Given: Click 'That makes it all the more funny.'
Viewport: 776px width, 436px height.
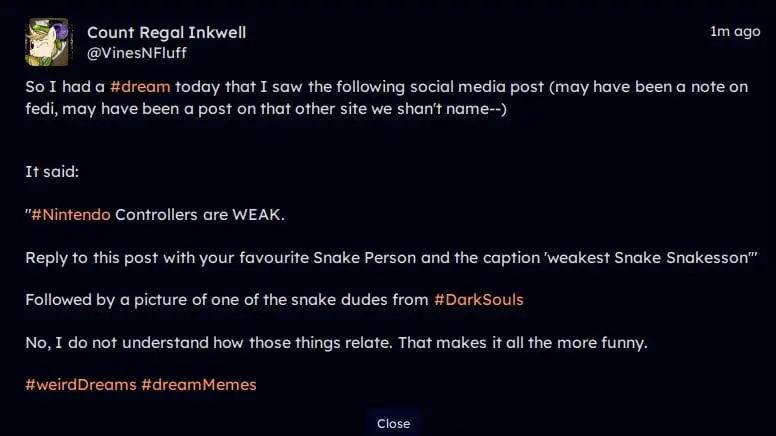Looking at the screenshot, I should 523,342.
